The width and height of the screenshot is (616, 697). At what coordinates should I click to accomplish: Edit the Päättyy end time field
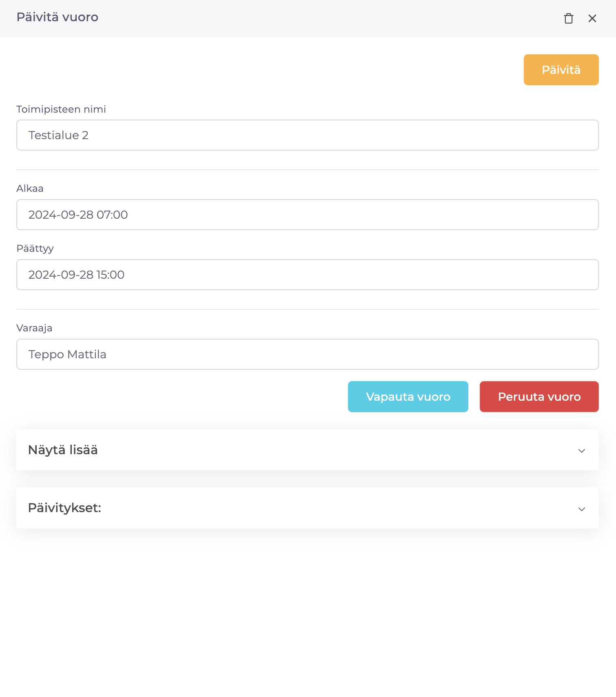tap(307, 275)
